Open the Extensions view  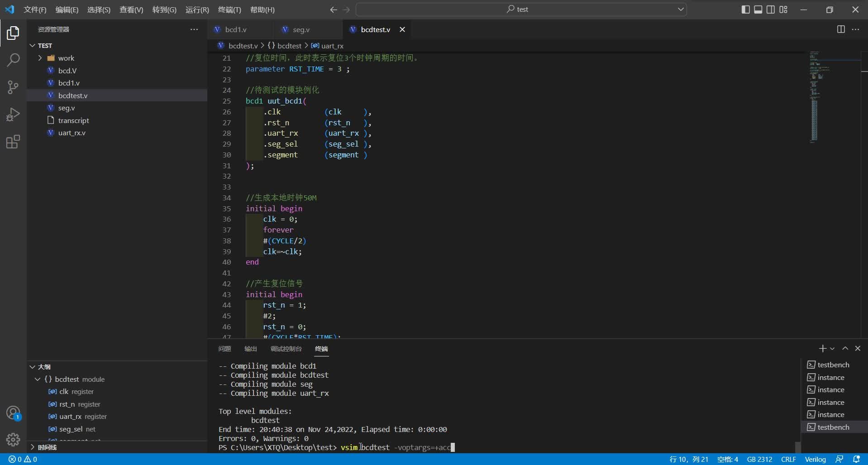click(x=13, y=142)
